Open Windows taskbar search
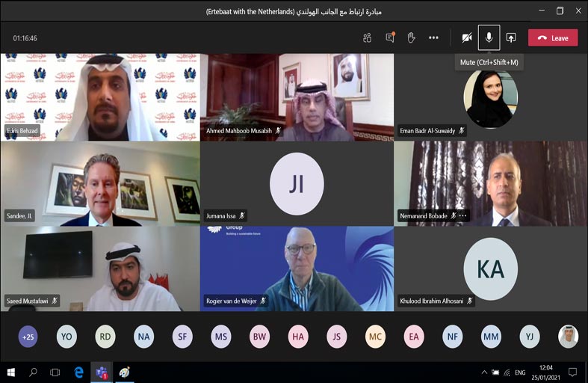This screenshot has width=588, height=383. (33, 372)
